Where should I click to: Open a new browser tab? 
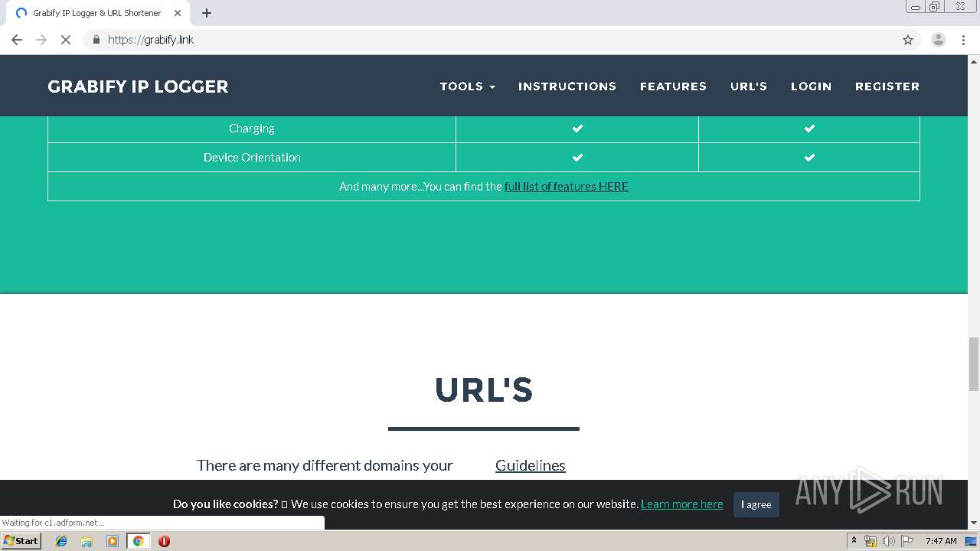207,13
